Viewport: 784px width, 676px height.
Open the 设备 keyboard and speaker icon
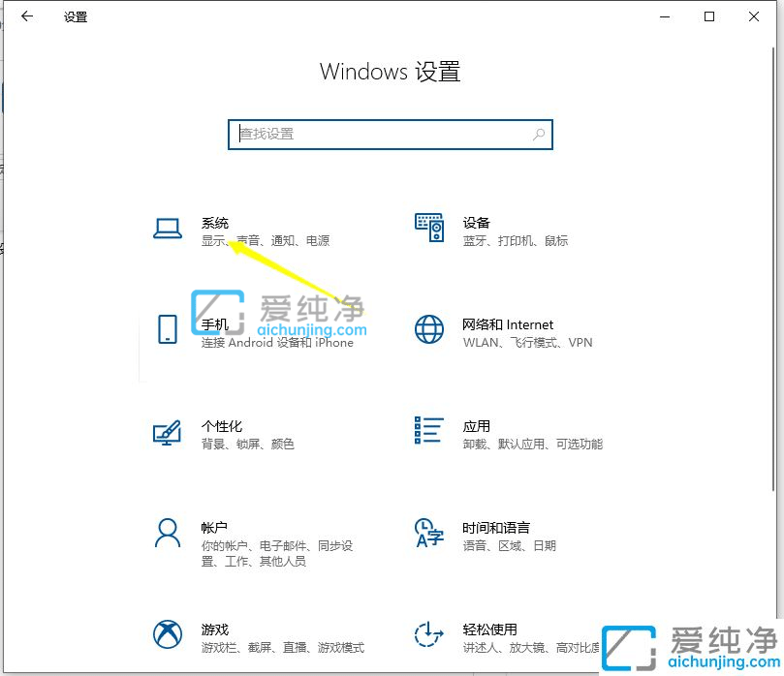[x=429, y=228]
